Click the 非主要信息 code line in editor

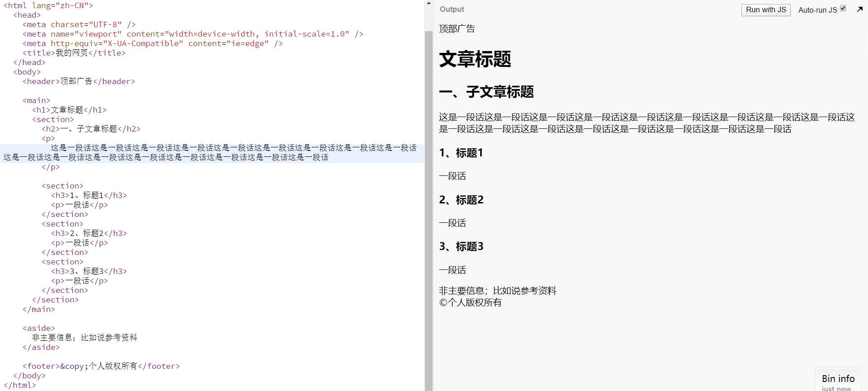85,338
